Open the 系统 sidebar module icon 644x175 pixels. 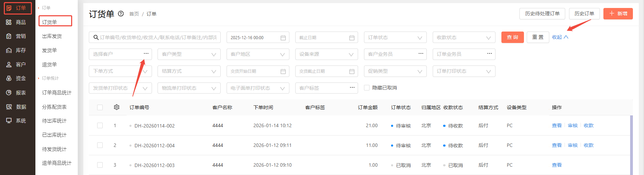click(x=9, y=121)
